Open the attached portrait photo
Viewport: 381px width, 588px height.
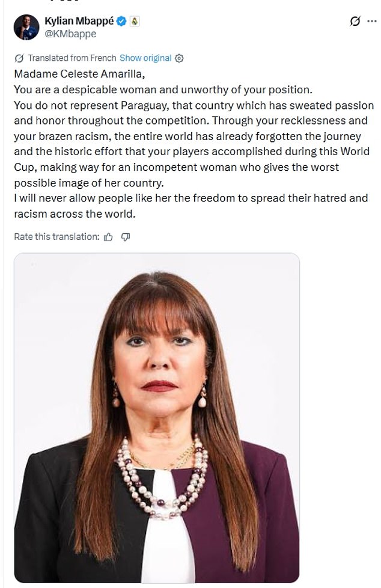pyautogui.click(x=157, y=418)
